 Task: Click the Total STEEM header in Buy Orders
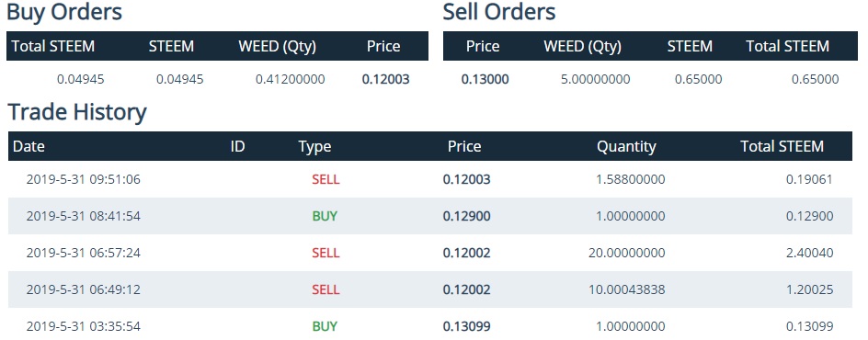click(x=53, y=47)
